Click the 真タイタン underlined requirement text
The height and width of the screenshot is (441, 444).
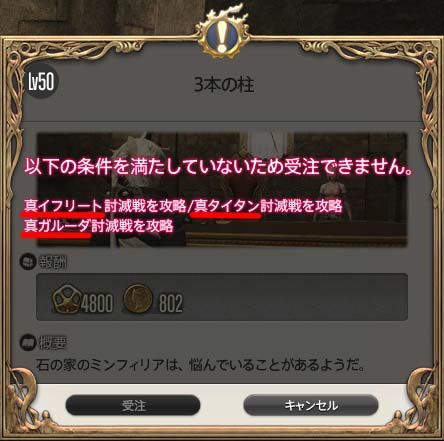(227, 206)
